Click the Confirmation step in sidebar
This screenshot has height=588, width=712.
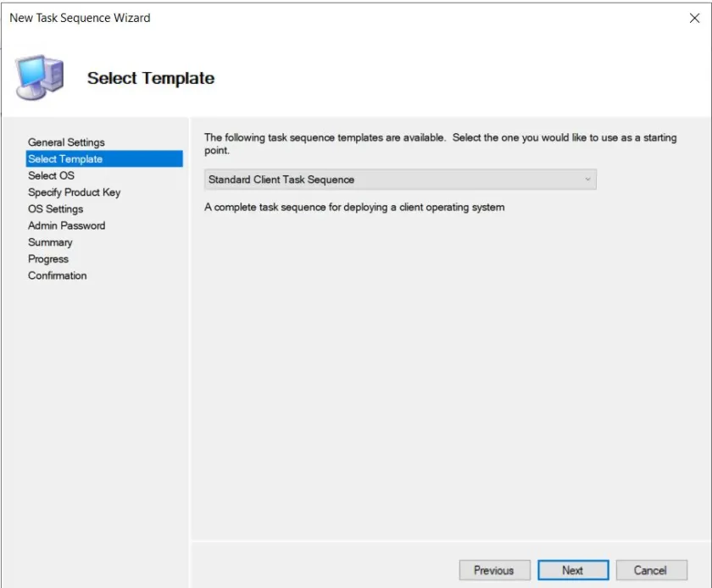(x=57, y=275)
